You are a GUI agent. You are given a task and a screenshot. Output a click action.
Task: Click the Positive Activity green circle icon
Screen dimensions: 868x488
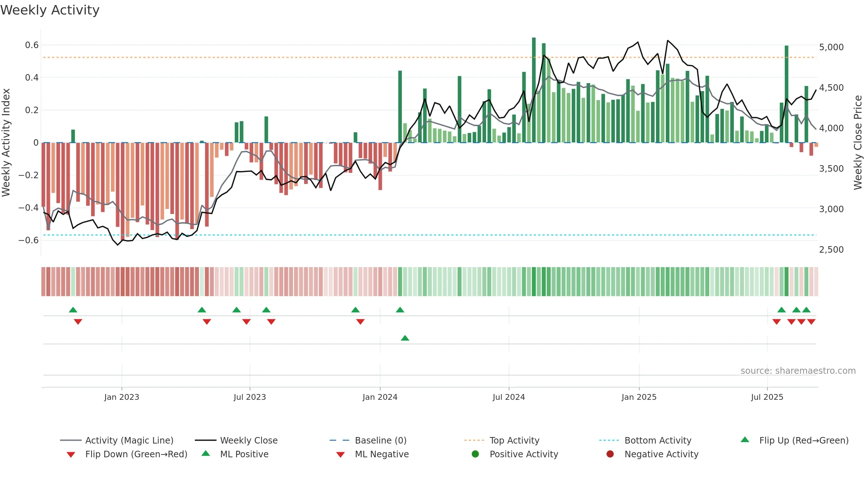coord(475,454)
